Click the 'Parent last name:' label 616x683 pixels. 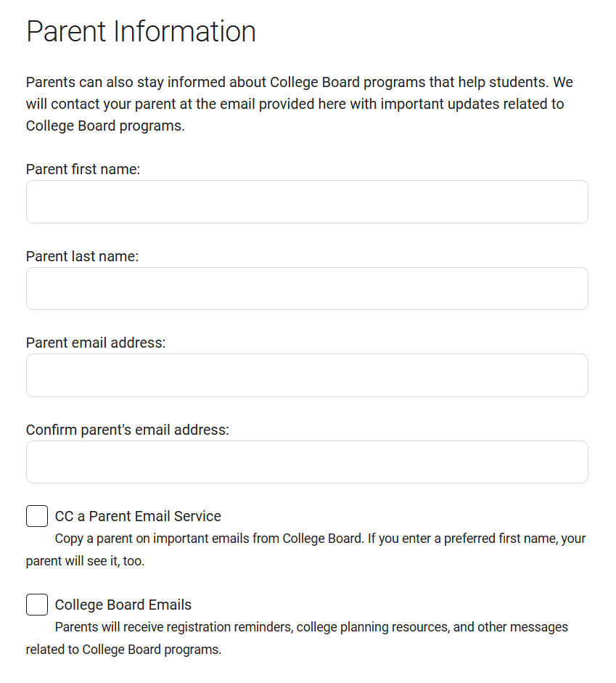click(82, 256)
